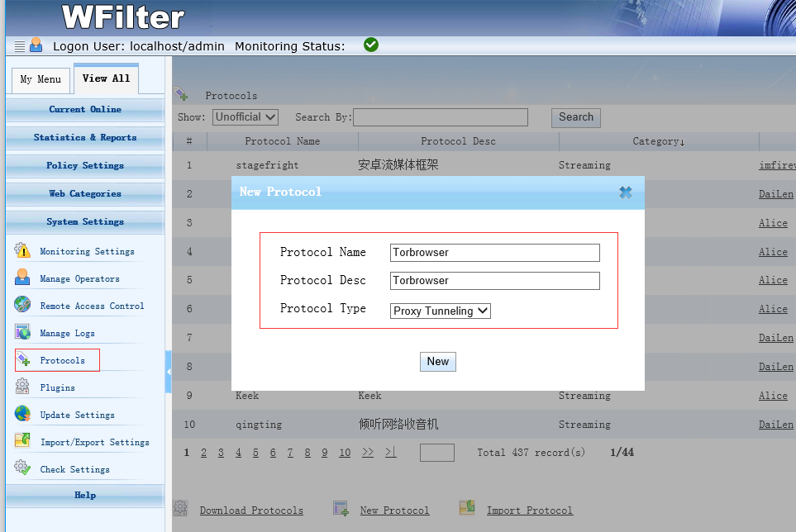
Task: Click the Download Protocols link
Action: 251,511
